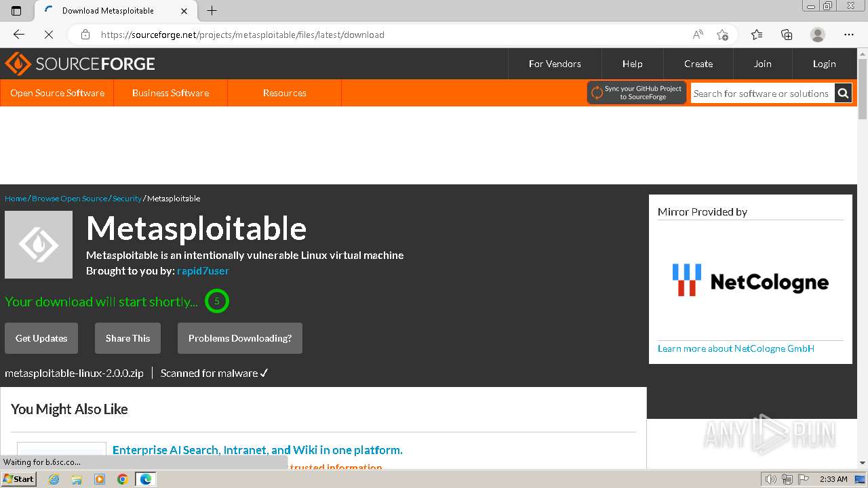
Task: Click Problems Downloading? button
Action: tap(240, 338)
